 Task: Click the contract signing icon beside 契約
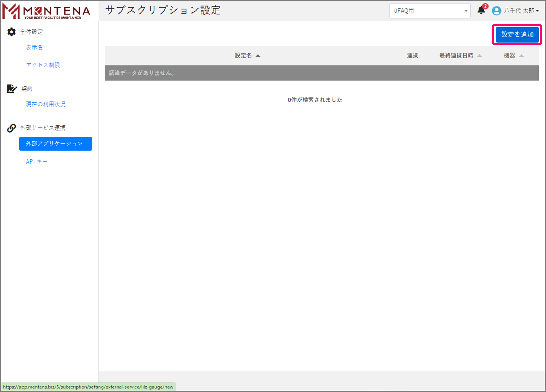coord(11,89)
